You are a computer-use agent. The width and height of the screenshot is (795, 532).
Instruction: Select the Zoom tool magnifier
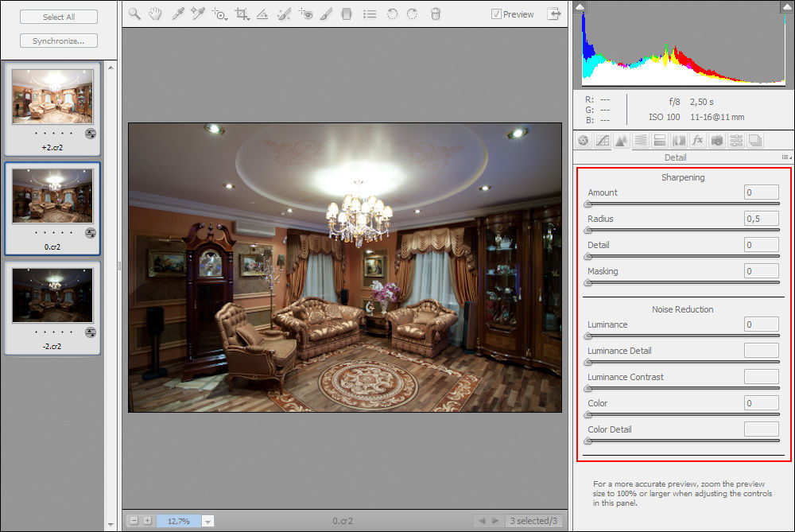point(134,14)
